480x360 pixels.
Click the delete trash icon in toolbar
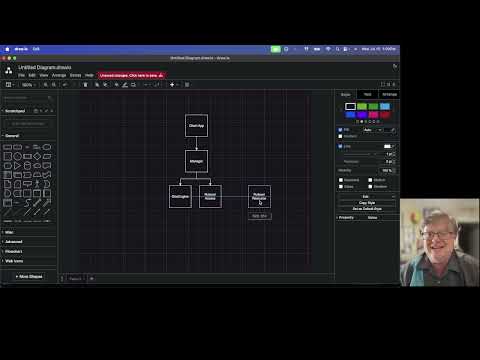tap(85, 85)
